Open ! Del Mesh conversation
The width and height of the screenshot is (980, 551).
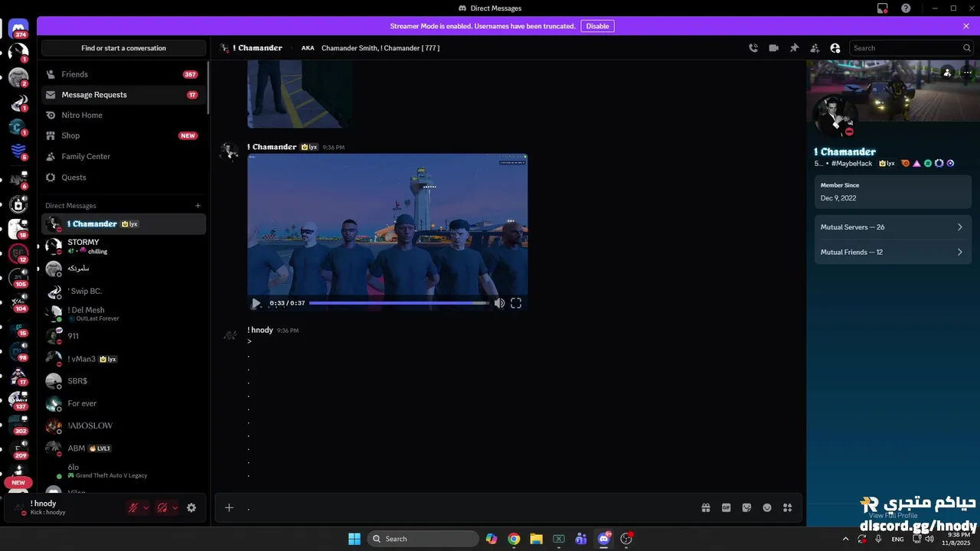[123, 314]
